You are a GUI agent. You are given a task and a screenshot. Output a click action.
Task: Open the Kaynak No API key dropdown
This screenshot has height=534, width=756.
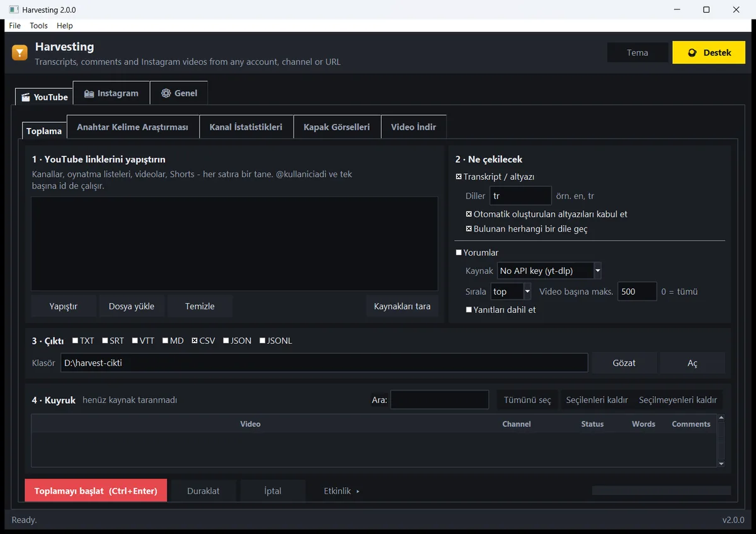coord(549,271)
